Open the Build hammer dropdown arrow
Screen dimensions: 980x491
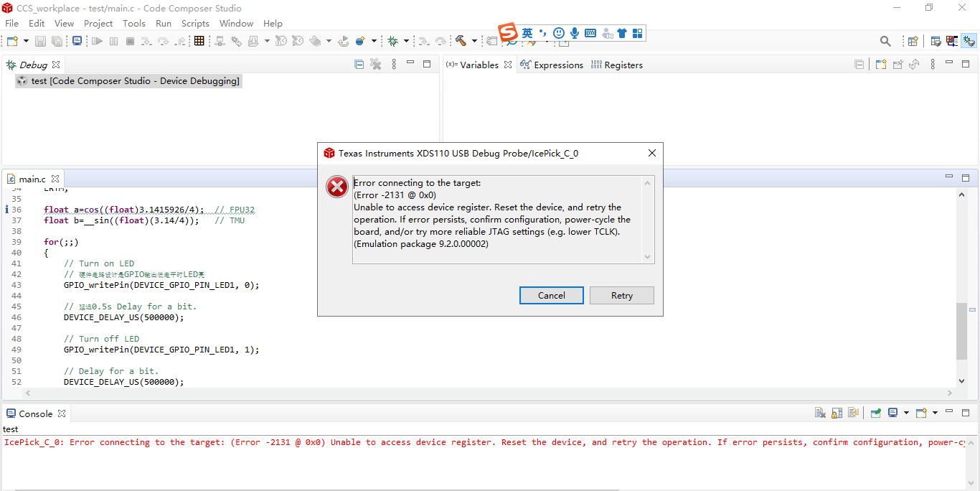(x=474, y=42)
